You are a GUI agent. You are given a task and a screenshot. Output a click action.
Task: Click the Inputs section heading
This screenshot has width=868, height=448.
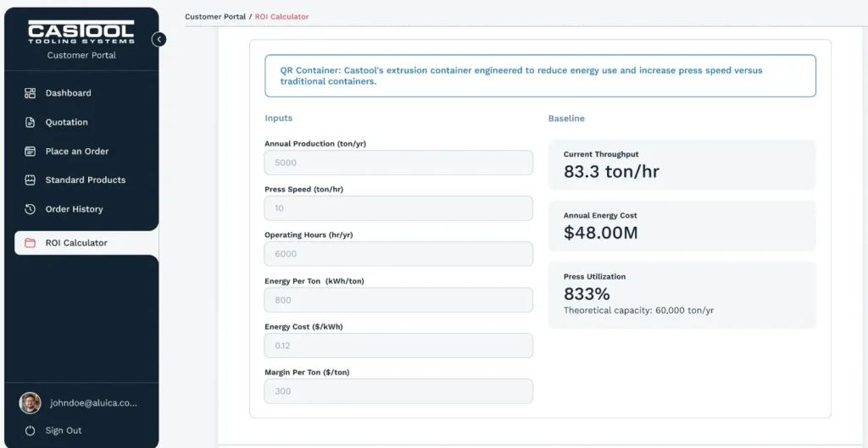tap(278, 118)
